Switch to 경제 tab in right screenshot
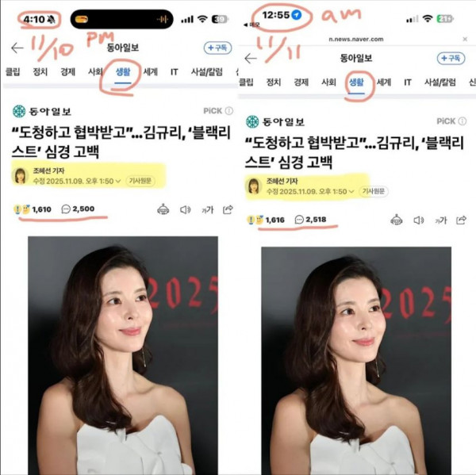Screen dimensions: 476x475 pyautogui.click(x=301, y=82)
